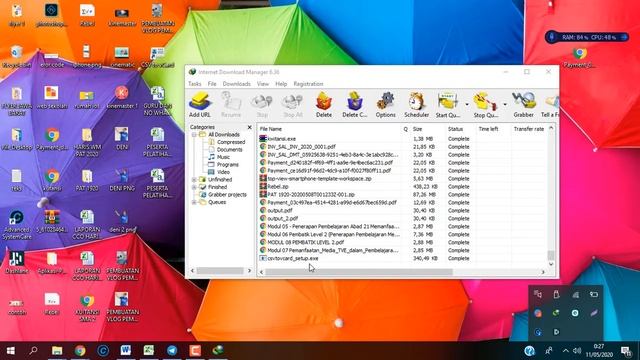Click download list scroll down arrow
This screenshot has height=360, width=640.
551,264
